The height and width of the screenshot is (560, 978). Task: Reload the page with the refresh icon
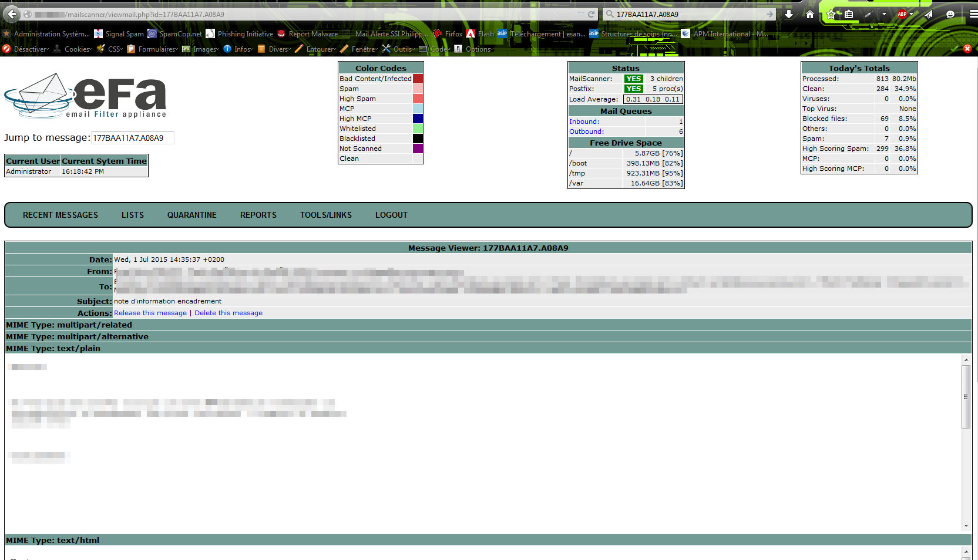591,14
